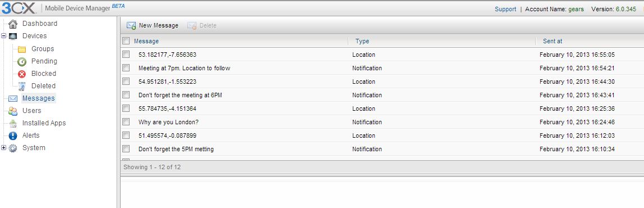644x208 pixels.
Task: Open the Dashboard house icon
Action: point(13,24)
